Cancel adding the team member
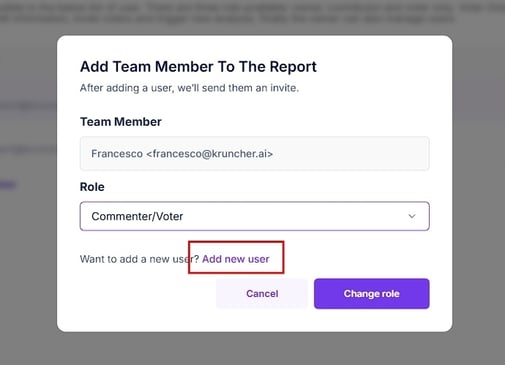 point(262,294)
